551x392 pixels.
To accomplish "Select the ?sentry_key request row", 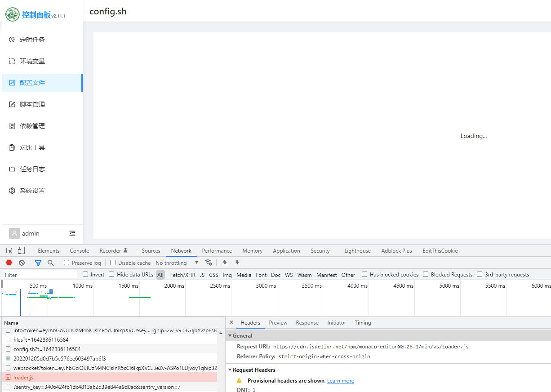I will 110,387.
